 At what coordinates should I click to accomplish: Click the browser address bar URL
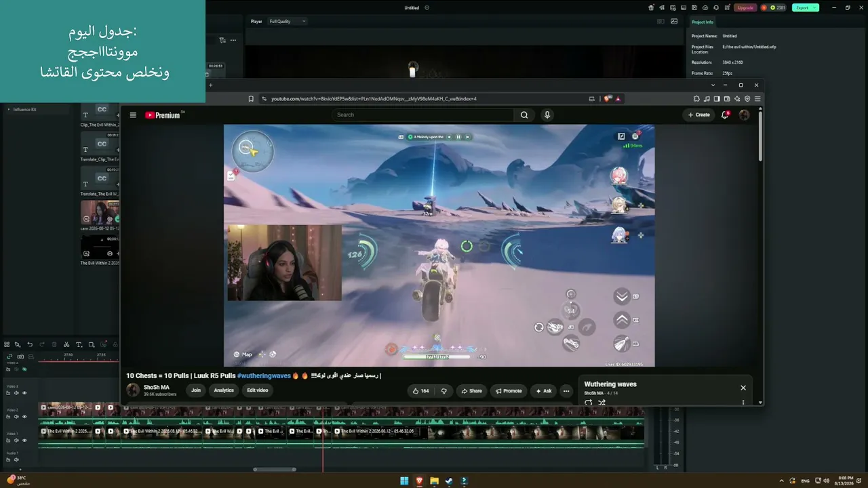(374, 99)
